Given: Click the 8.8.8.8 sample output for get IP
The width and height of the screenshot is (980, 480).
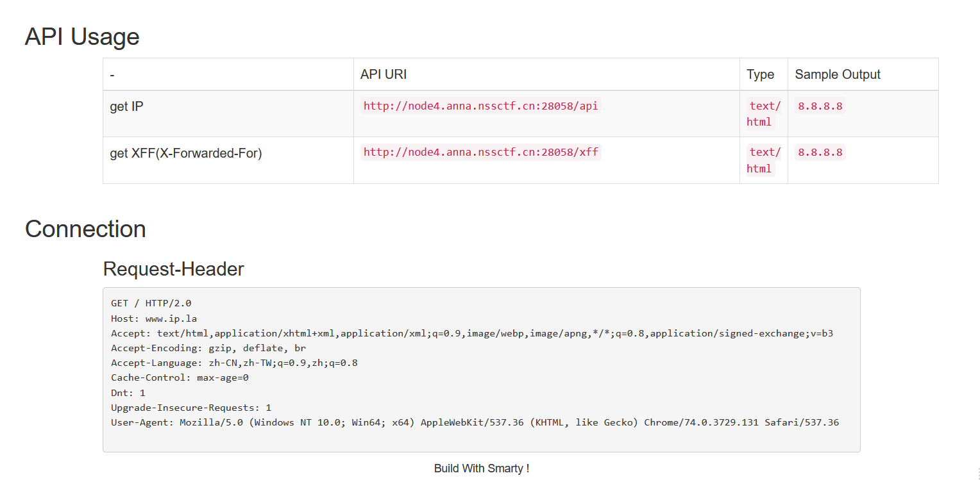Looking at the screenshot, I should 820,106.
